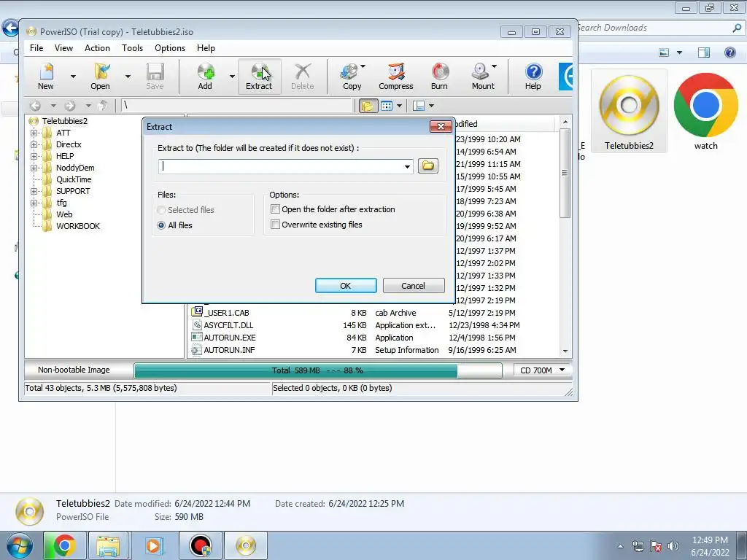The width and height of the screenshot is (747, 560).
Task: Expand the ATT folder tree node
Action: tap(34, 133)
